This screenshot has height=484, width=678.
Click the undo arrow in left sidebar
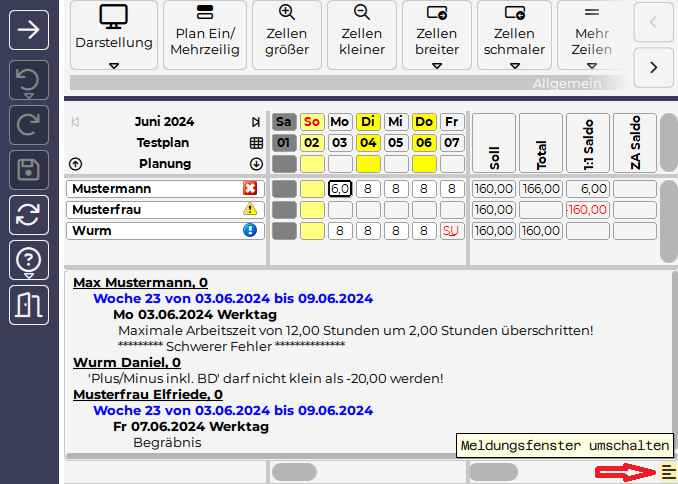29,79
